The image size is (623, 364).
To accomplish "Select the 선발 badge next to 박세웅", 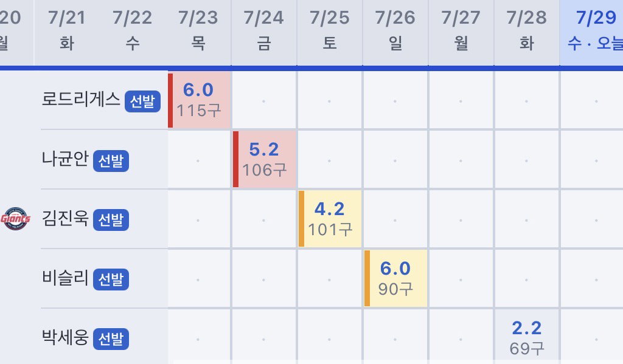I will (111, 339).
